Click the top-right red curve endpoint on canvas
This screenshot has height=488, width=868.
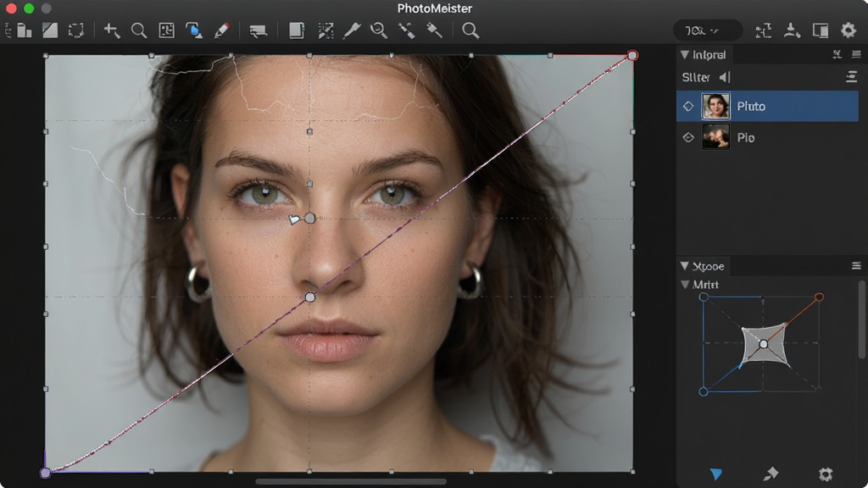[x=632, y=55]
